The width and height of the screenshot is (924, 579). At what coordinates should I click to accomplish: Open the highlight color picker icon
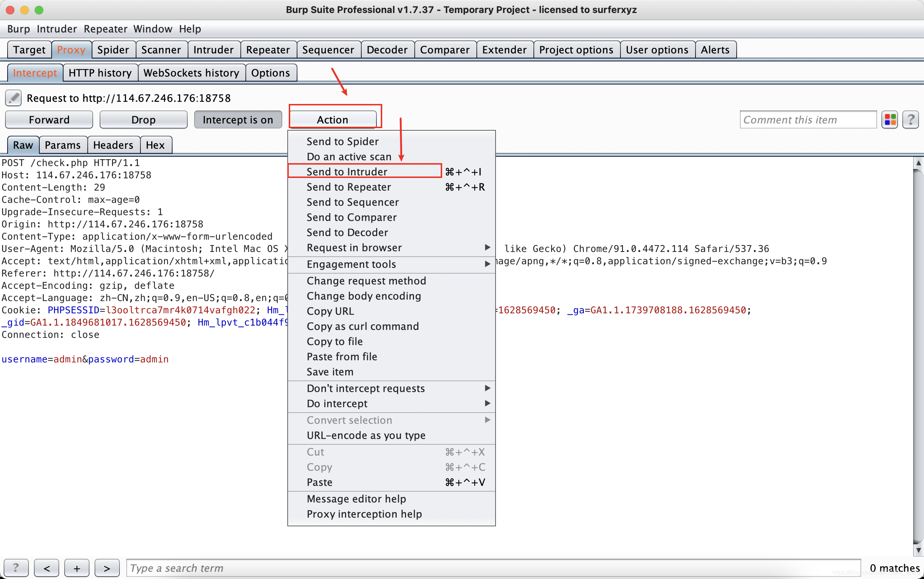tap(890, 120)
